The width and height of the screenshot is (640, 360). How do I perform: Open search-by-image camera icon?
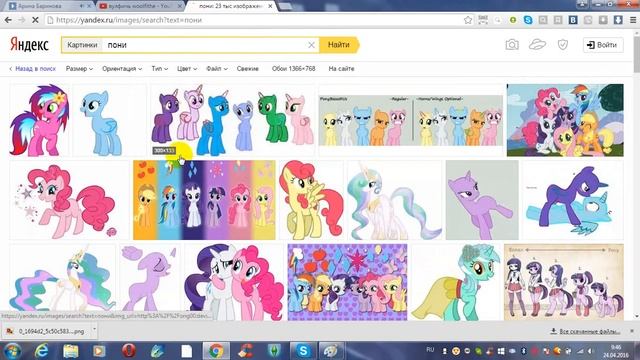coord(512,44)
